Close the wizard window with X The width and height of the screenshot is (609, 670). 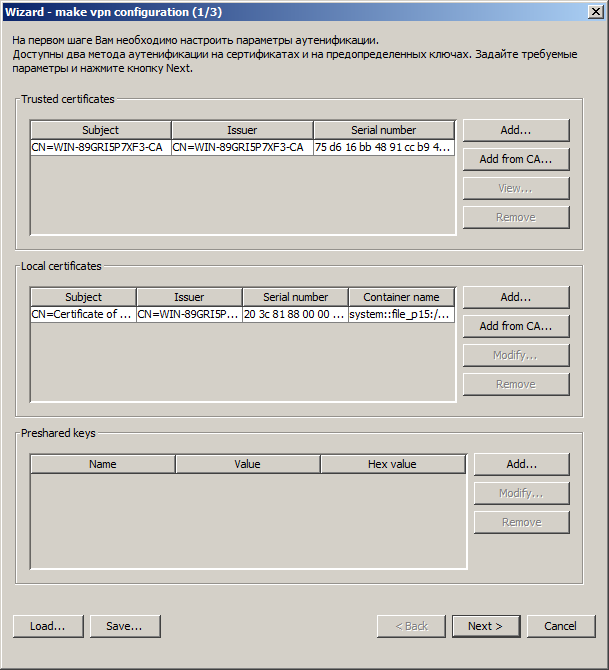[595, 12]
